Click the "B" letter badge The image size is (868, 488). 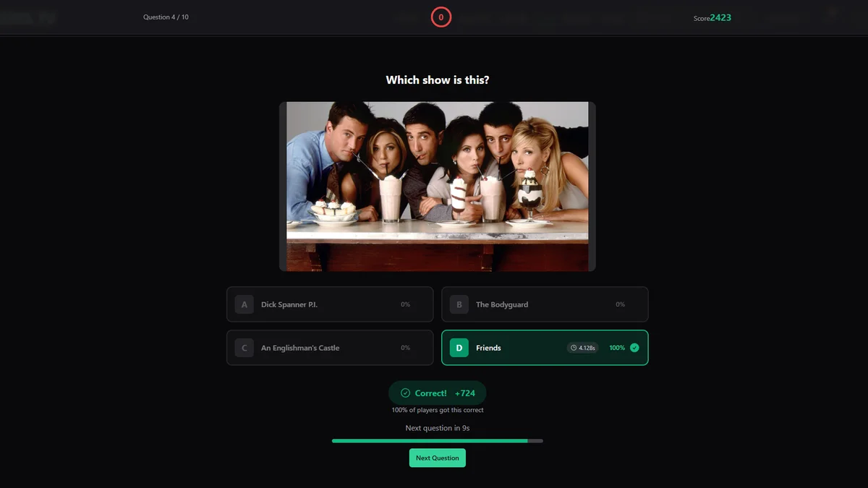pyautogui.click(x=459, y=304)
